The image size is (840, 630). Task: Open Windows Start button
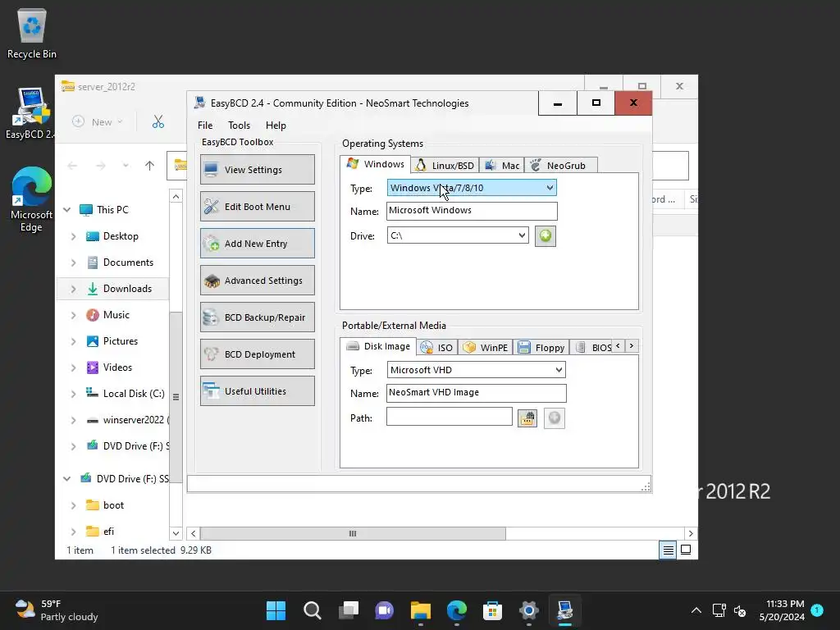[276, 610]
